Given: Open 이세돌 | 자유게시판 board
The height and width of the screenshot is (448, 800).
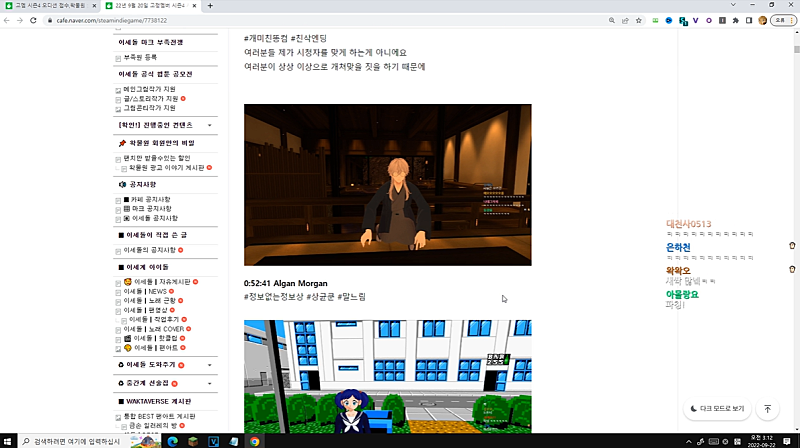Looking at the screenshot, I should pos(157,282).
